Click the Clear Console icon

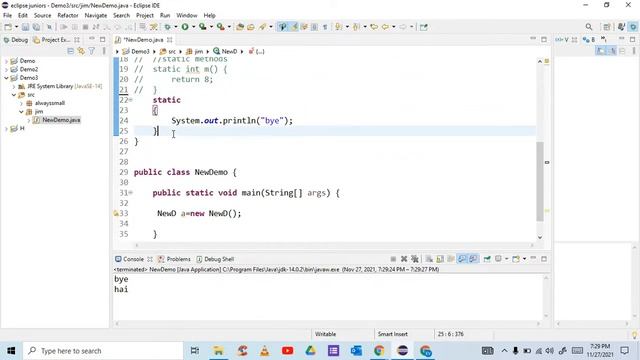[x=429, y=259]
